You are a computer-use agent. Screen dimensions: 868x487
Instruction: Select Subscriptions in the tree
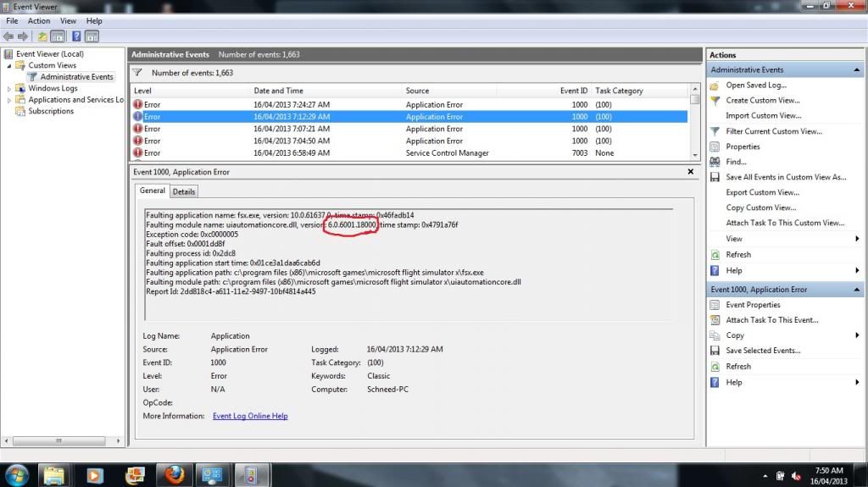(51, 111)
